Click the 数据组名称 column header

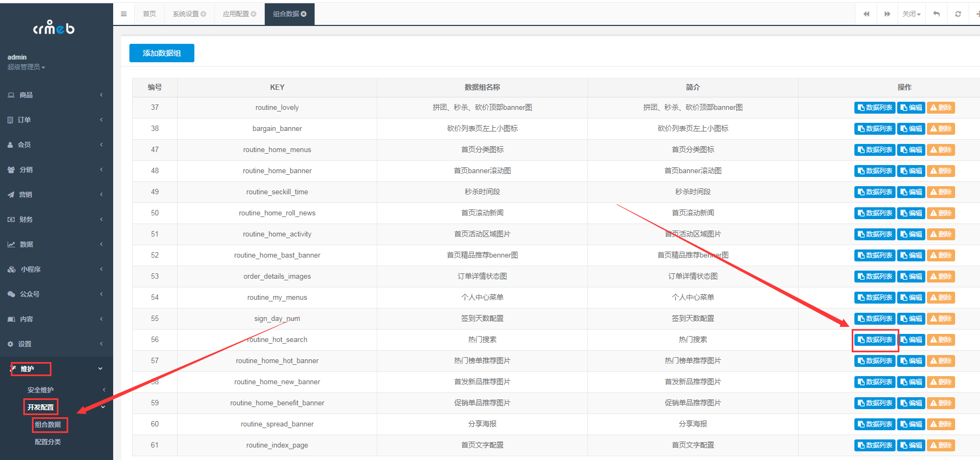482,87
